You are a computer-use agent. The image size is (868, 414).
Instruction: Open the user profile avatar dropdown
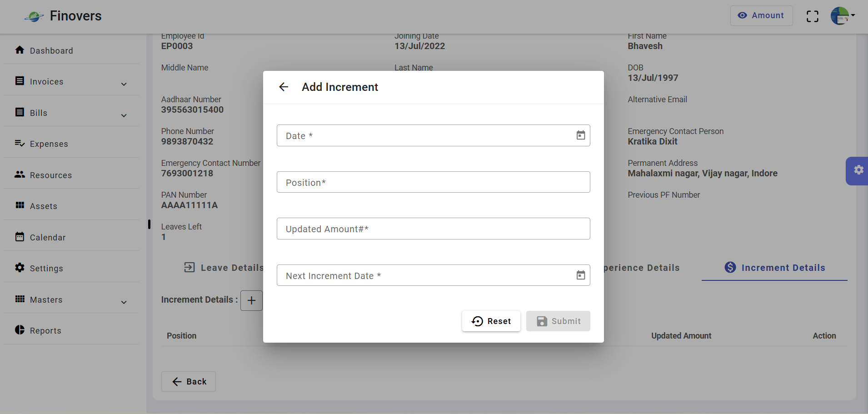tap(842, 16)
